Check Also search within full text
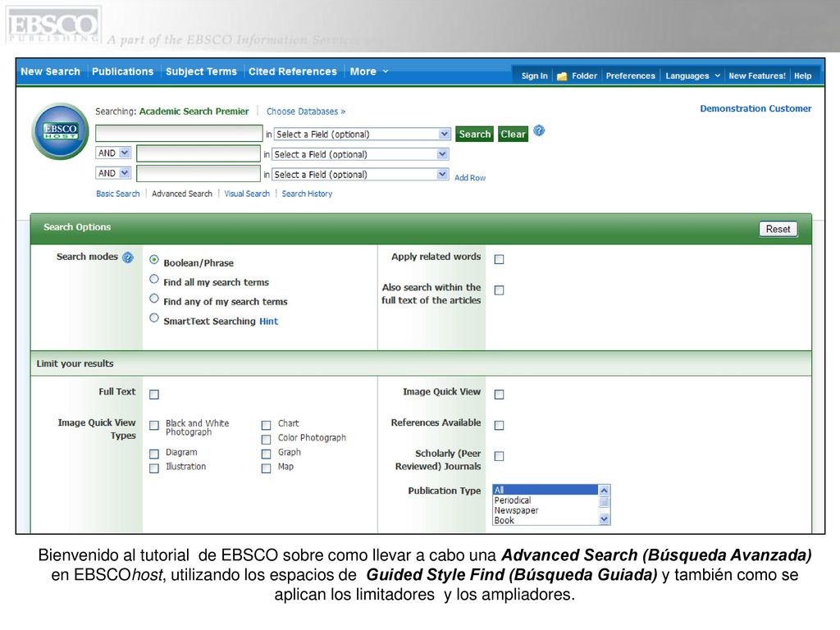This screenshot has width=840, height=630. pyautogui.click(x=500, y=290)
